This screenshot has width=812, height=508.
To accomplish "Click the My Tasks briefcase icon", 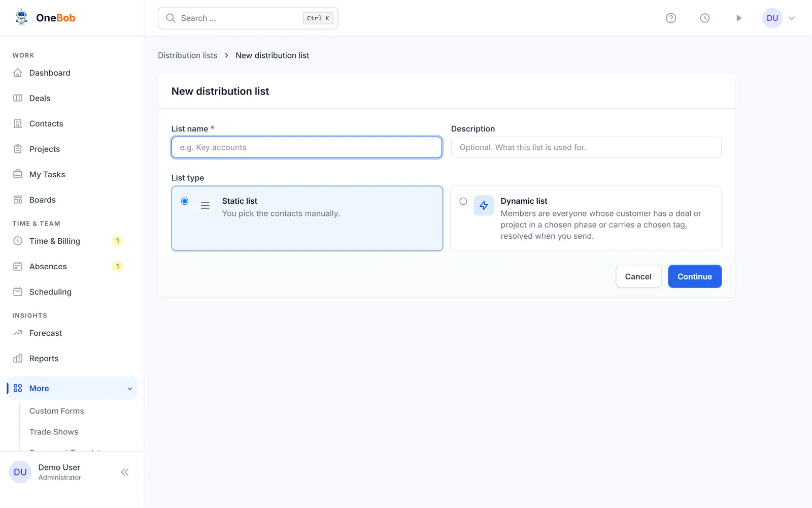I will click(18, 174).
